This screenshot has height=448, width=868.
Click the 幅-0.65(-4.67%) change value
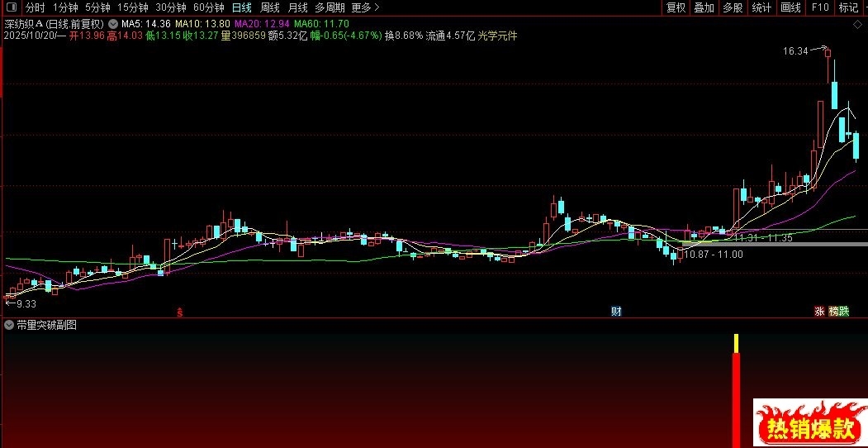click(x=346, y=36)
